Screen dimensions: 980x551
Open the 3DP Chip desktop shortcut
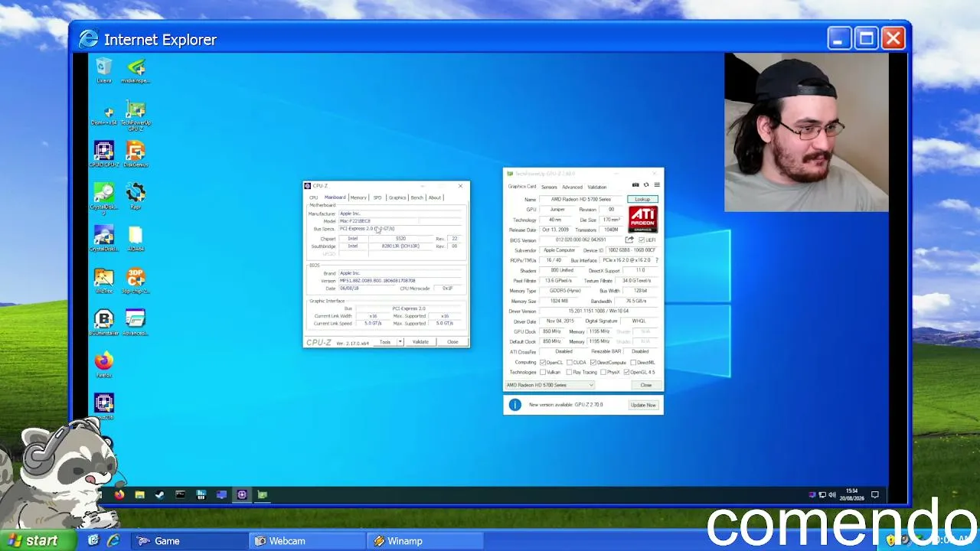tap(136, 280)
